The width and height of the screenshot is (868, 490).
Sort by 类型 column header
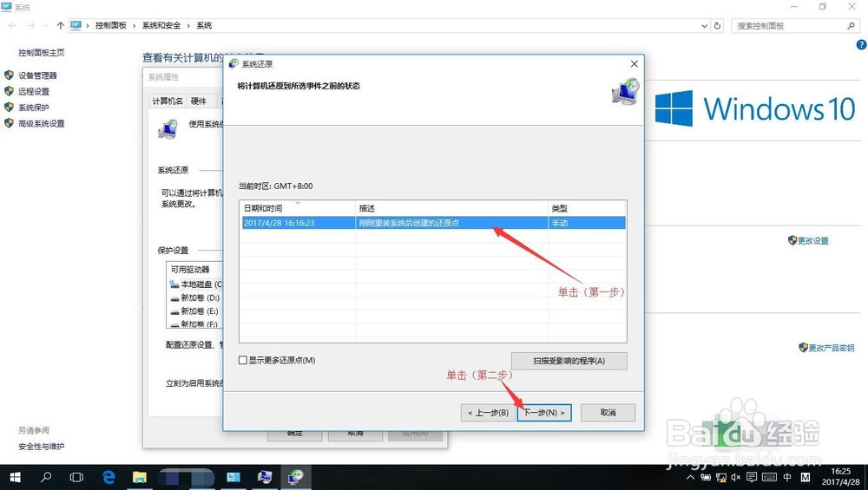coord(588,208)
